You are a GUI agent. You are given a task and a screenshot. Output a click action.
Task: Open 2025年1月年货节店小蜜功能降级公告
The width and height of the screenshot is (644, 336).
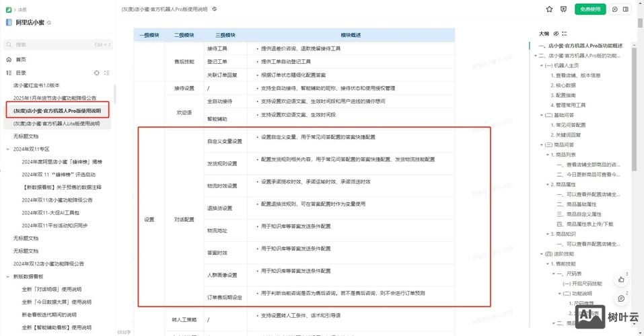coord(55,98)
